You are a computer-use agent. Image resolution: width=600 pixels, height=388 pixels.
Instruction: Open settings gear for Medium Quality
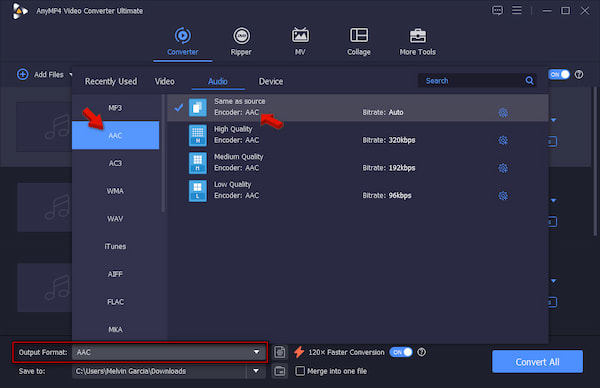503,168
